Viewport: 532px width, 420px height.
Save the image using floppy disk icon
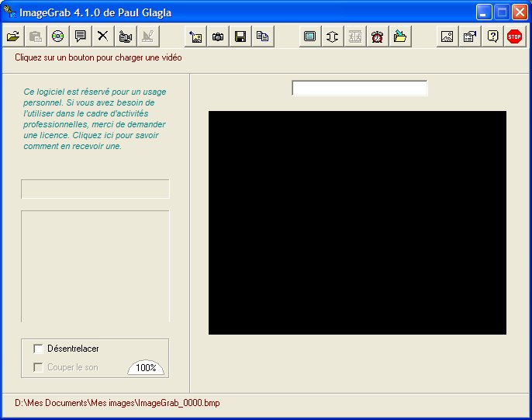[240, 36]
